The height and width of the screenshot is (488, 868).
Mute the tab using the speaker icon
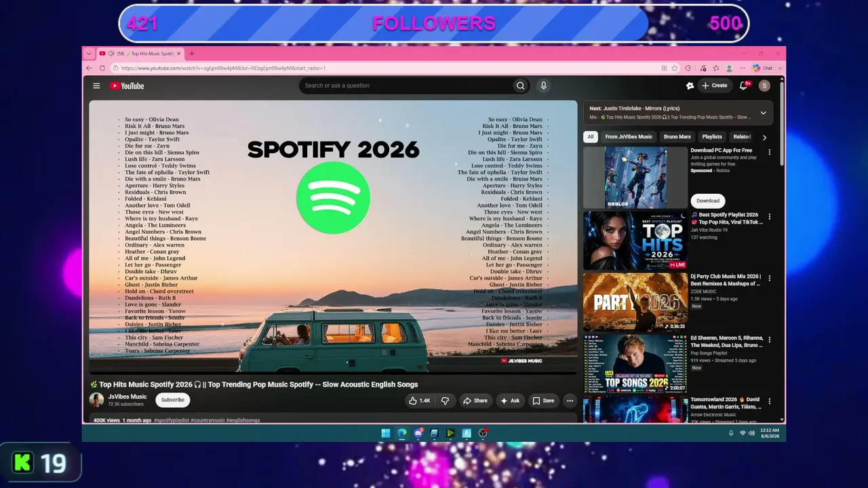[111, 54]
